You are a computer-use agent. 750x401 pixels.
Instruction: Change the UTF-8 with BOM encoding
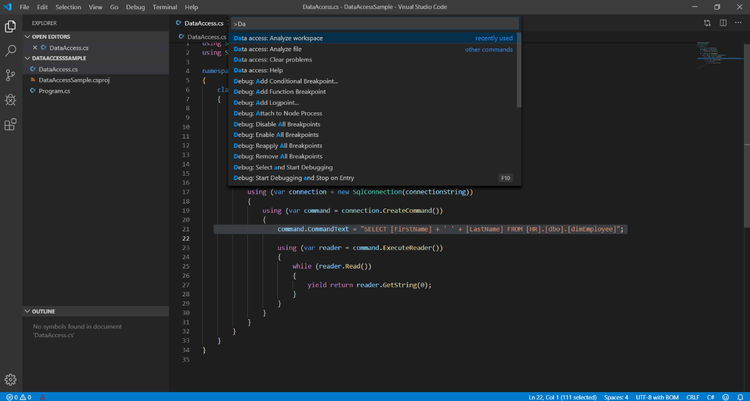pos(657,396)
